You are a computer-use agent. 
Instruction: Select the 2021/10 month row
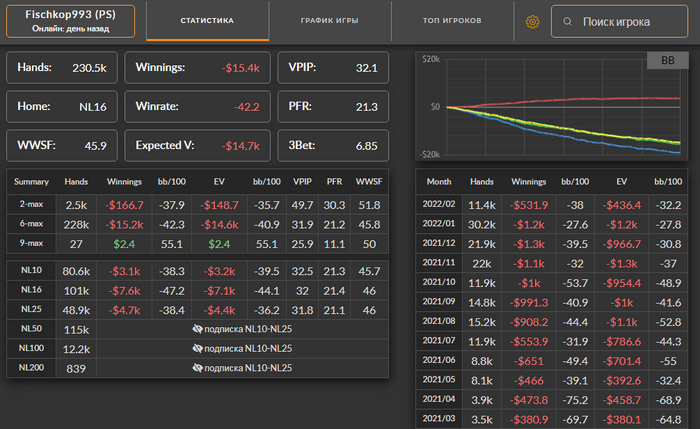coord(552,283)
